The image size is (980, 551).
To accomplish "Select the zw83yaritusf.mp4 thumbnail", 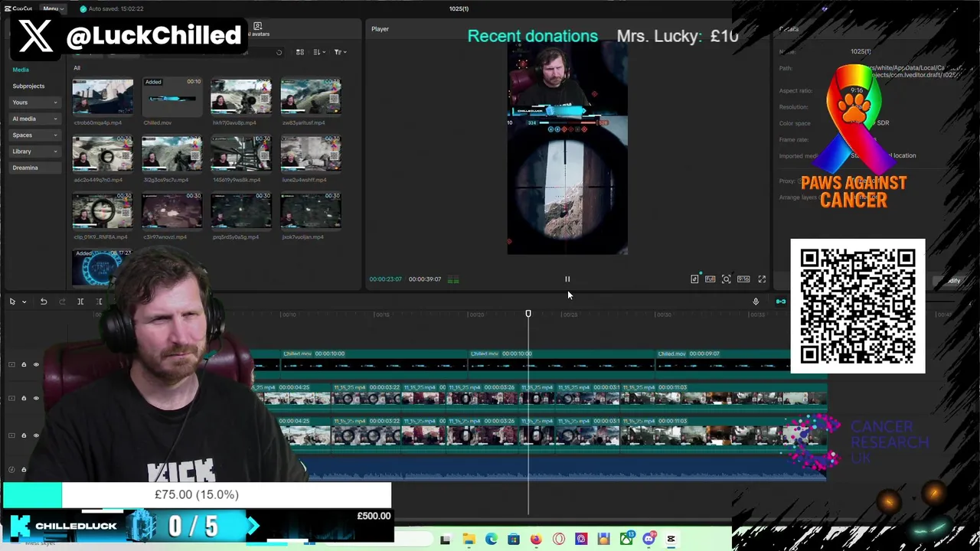I will point(311,96).
